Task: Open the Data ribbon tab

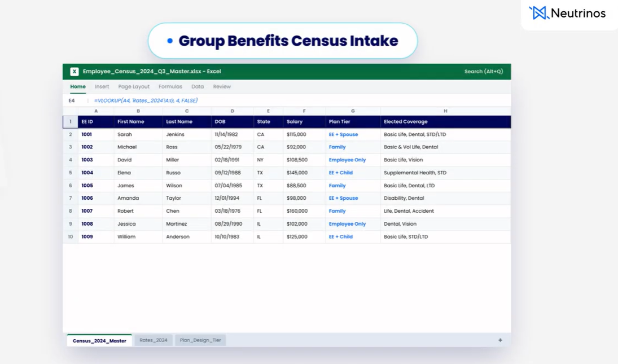Action: pyautogui.click(x=198, y=87)
